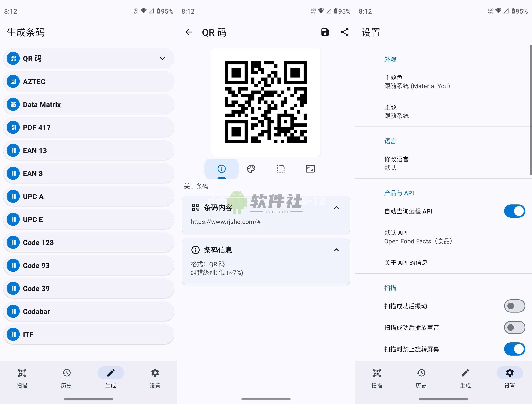Screen dimensions: 532x404
Task: Expand the QR 码 format dropdown
Action: pyautogui.click(x=162, y=58)
